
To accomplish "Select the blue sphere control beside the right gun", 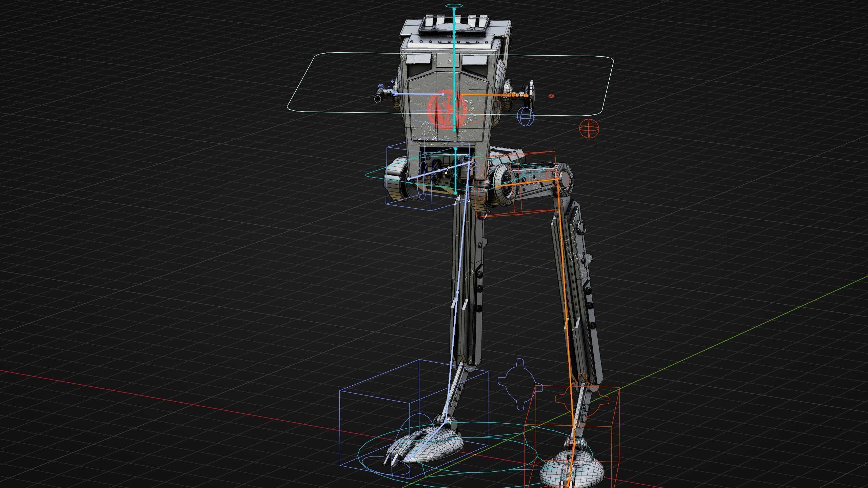I will (x=525, y=117).
